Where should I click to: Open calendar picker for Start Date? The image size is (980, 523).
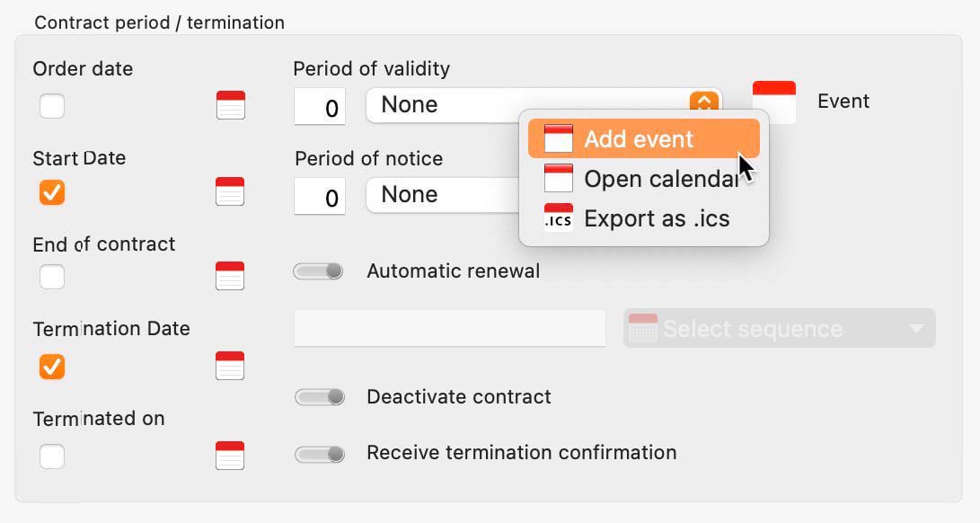[230, 191]
